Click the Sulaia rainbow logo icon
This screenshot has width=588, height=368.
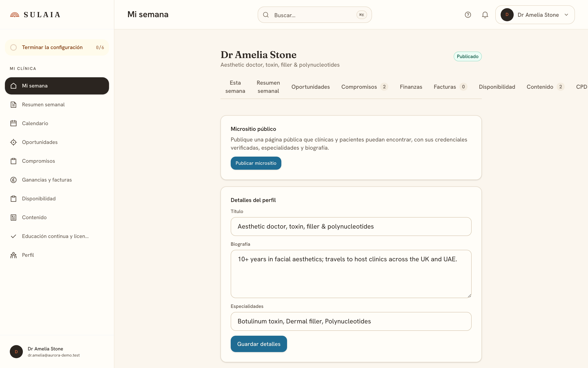point(14,15)
